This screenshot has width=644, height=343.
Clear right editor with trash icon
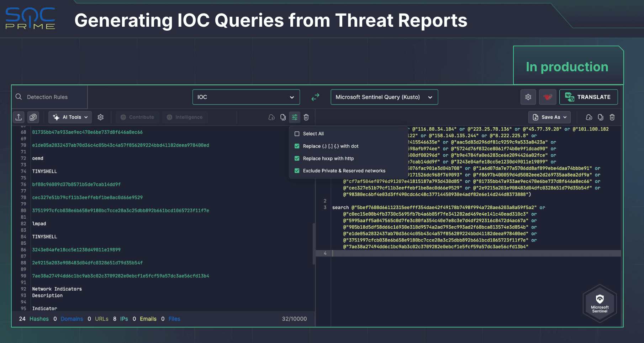(x=612, y=117)
